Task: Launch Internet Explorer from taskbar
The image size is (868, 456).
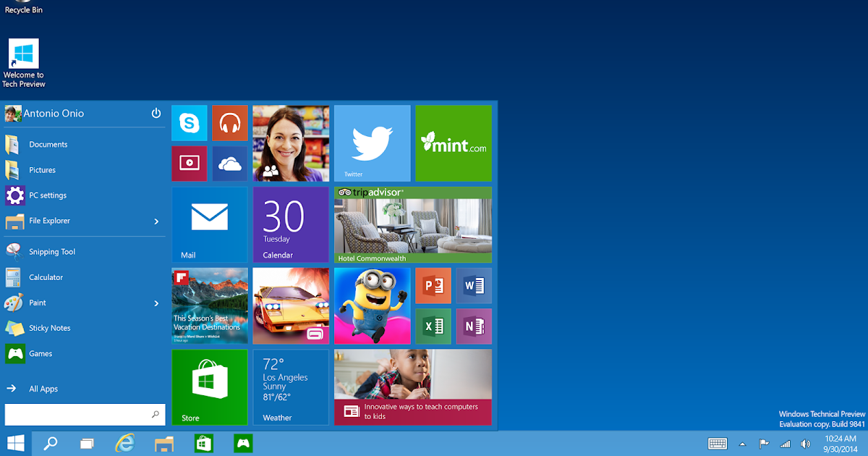Action: coord(126,443)
